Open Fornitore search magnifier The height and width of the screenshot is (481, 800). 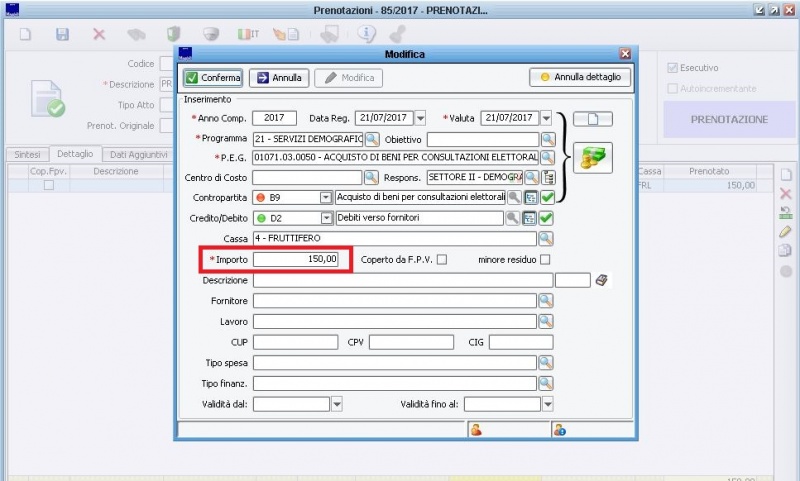point(545,300)
